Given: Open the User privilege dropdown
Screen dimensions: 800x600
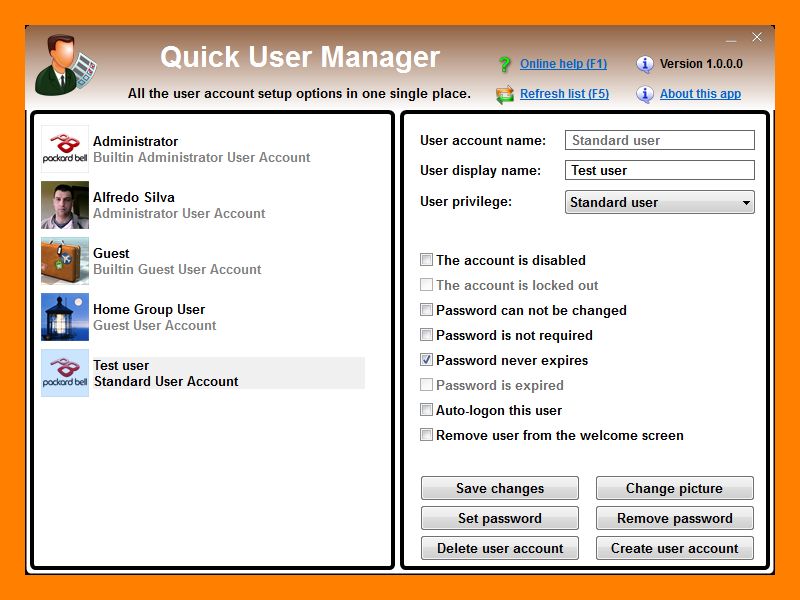Looking at the screenshot, I should tap(659, 202).
